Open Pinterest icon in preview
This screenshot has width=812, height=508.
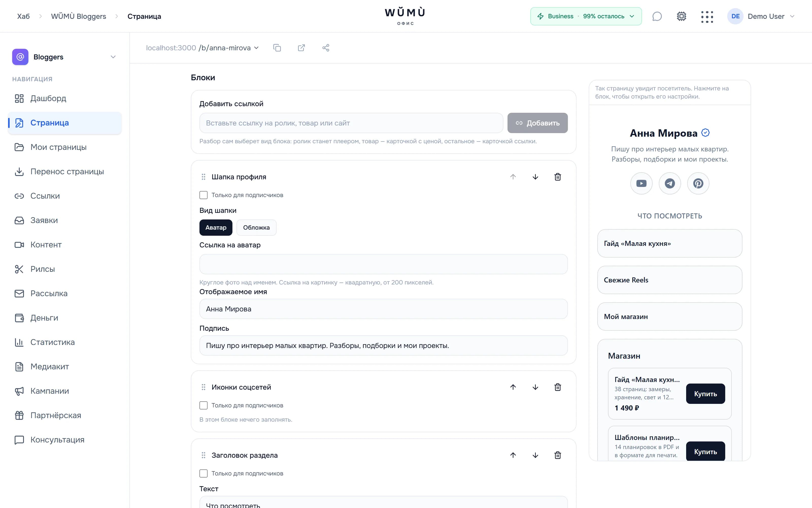click(698, 183)
